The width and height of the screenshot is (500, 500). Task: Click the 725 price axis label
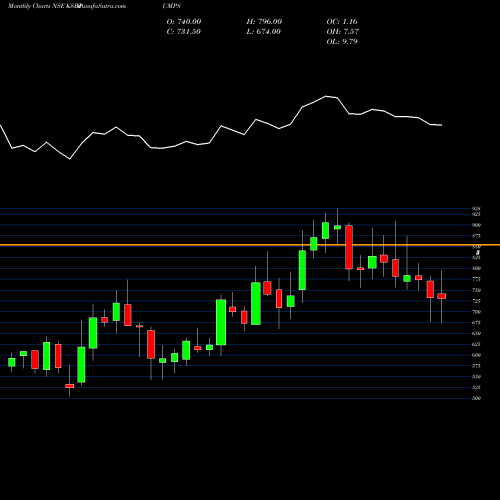tap(476, 301)
